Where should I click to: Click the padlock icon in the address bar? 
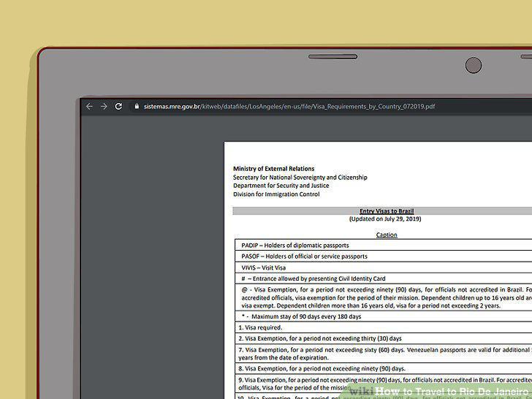pos(137,107)
